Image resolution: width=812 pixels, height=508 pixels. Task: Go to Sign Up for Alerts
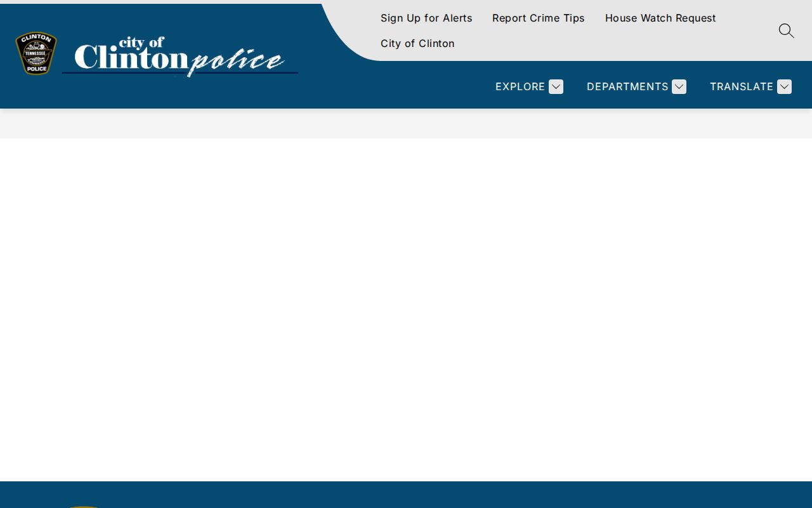426,18
